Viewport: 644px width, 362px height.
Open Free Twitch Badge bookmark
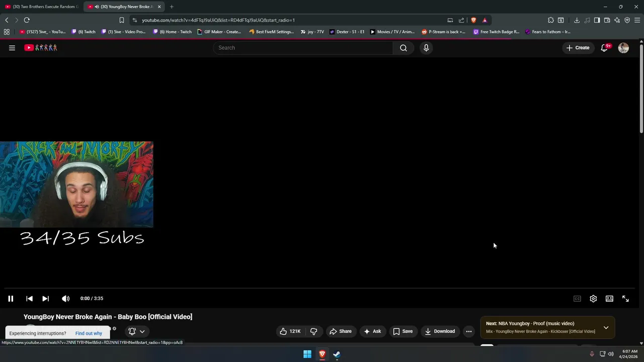496,32
